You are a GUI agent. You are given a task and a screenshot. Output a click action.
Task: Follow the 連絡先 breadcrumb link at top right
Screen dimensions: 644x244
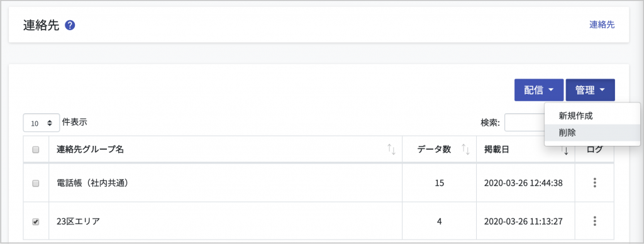602,25
